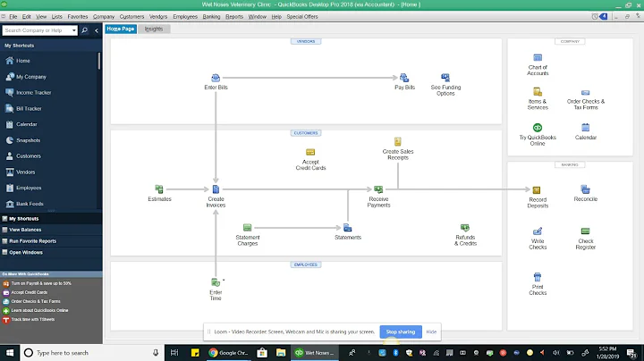The width and height of the screenshot is (644, 361).
Task: Open Statement Charges icon
Action: coord(247,227)
